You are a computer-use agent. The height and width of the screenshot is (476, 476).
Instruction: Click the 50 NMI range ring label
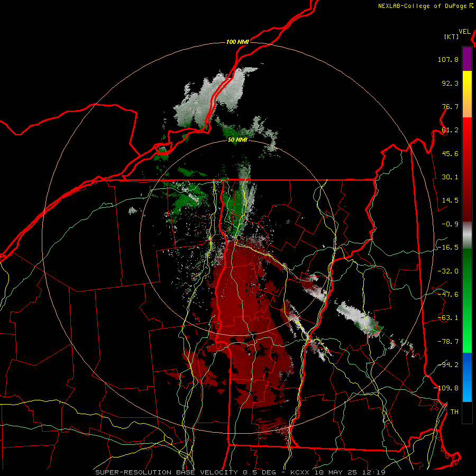tap(237, 140)
